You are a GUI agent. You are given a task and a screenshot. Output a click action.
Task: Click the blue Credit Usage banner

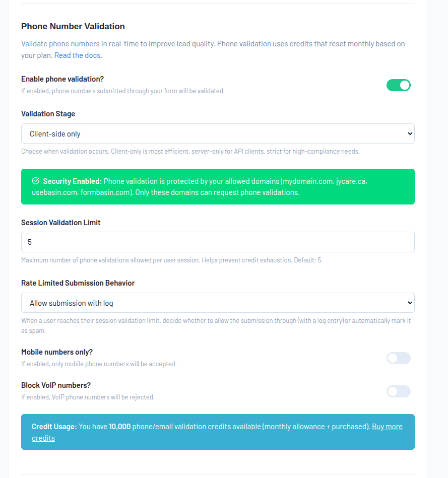(218, 433)
